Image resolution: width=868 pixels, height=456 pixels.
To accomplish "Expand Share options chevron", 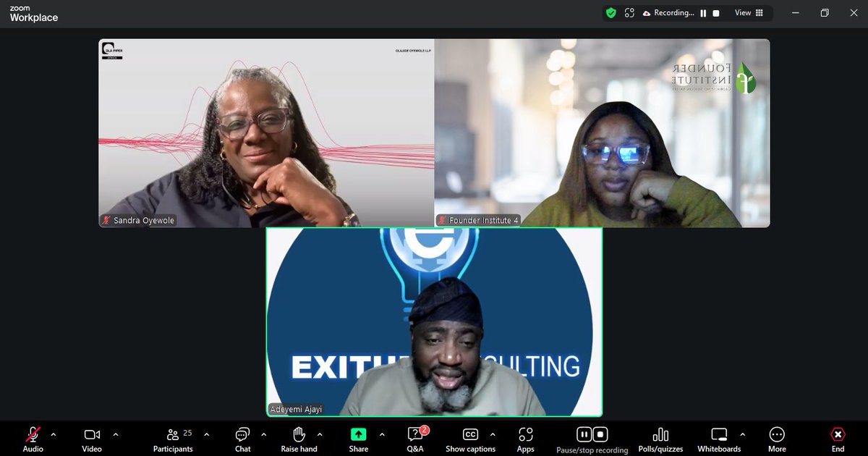I will (382, 434).
